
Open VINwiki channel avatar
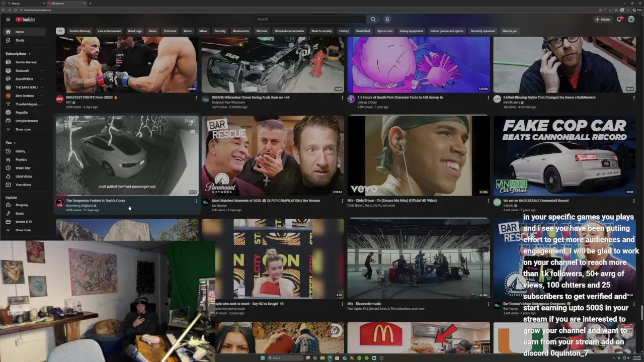[x=497, y=202]
